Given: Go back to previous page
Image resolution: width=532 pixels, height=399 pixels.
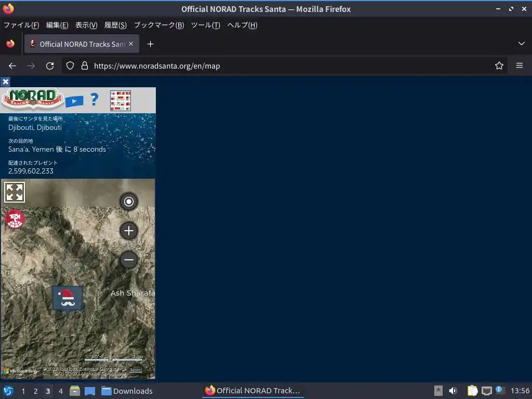Looking at the screenshot, I should pyautogui.click(x=12, y=66).
